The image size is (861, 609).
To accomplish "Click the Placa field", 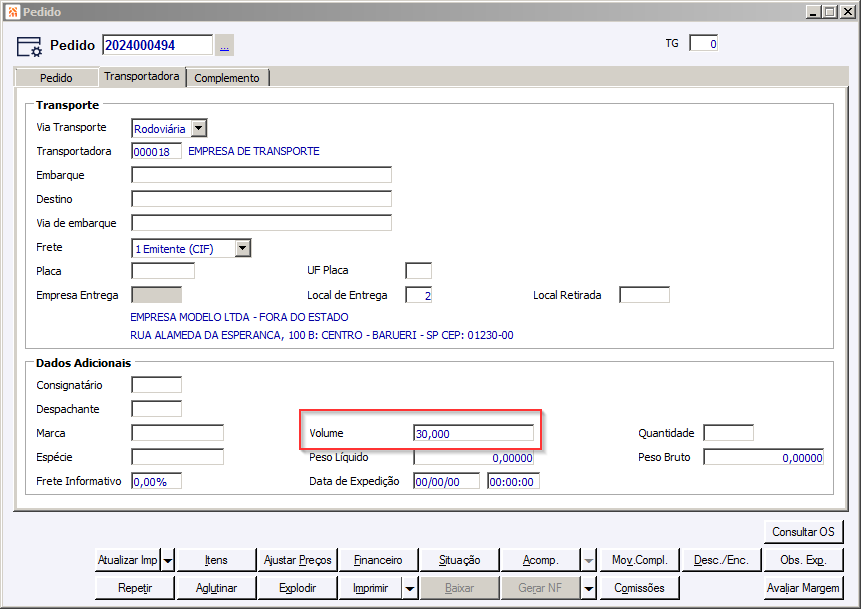I will 163,271.
